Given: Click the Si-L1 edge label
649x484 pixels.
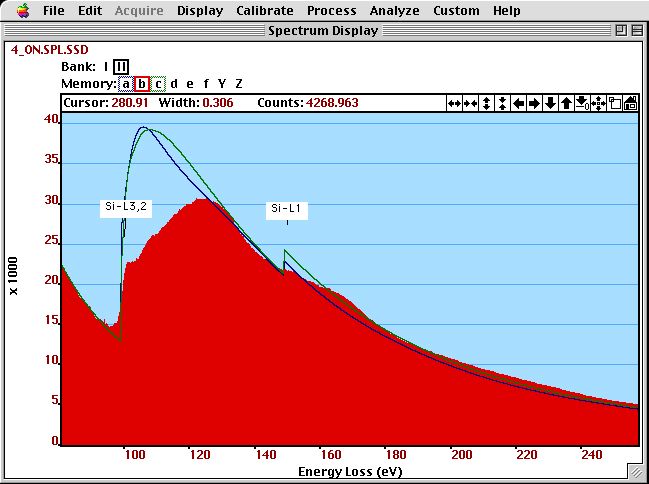Looking at the screenshot, I should tap(287, 209).
